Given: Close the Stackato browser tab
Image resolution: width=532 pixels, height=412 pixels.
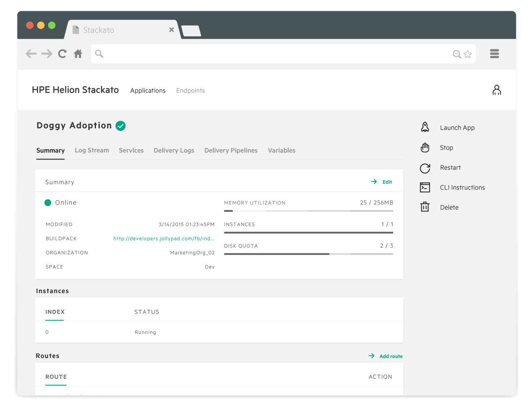Looking at the screenshot, I should tap(172, 30).
